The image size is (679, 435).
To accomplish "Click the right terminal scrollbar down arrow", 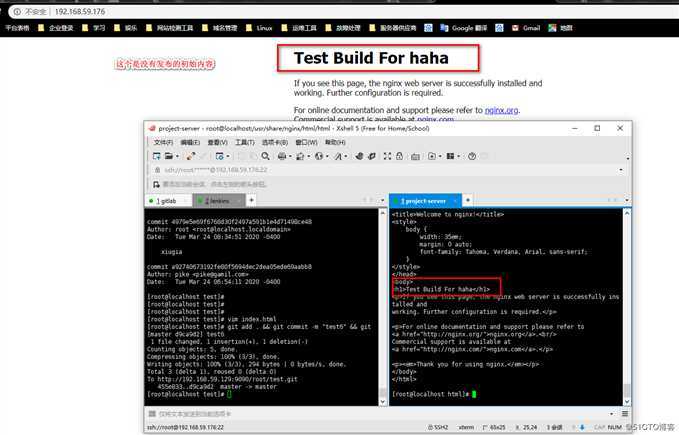I will (x=627, y=401).
